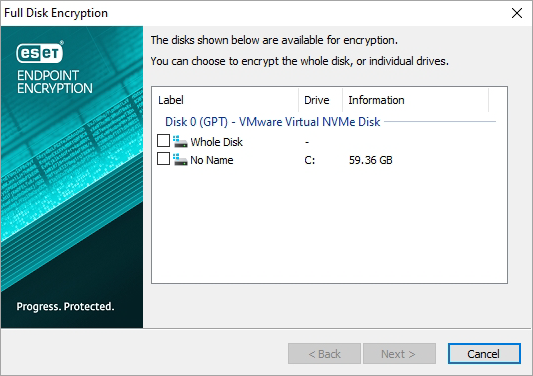
Task: Click the ESET logo in sidebar
Action: [x=40, y=52]
